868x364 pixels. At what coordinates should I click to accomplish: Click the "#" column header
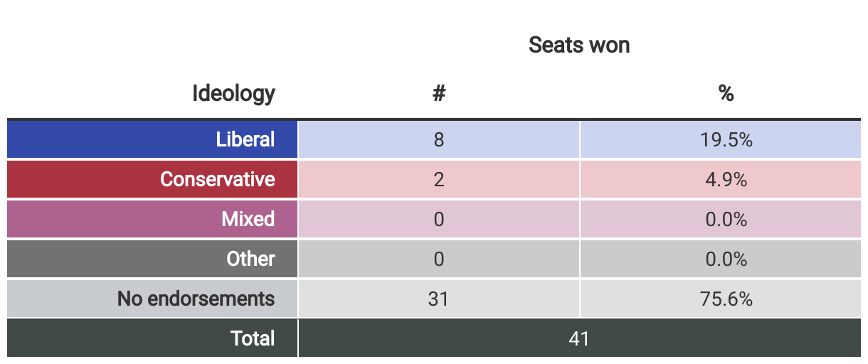pyautogui.click(x=439, y=93)
